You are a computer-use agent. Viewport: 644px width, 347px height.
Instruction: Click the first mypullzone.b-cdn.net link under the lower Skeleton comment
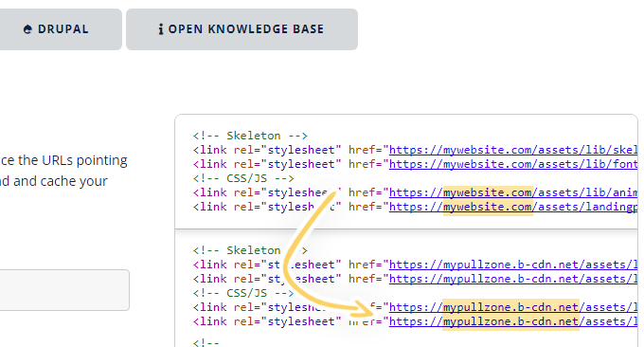(x=513, y=265)
